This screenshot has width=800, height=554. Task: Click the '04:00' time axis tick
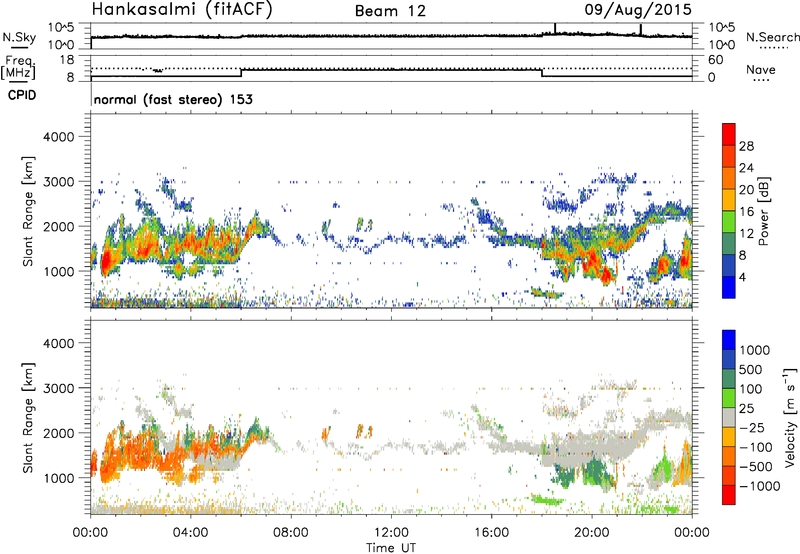pos(190,533)
